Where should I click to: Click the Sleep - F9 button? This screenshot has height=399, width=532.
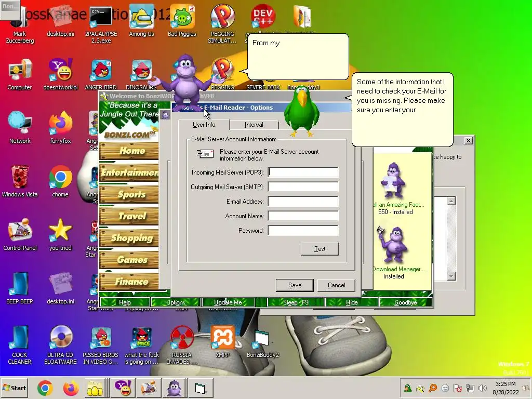pos(296,302)
